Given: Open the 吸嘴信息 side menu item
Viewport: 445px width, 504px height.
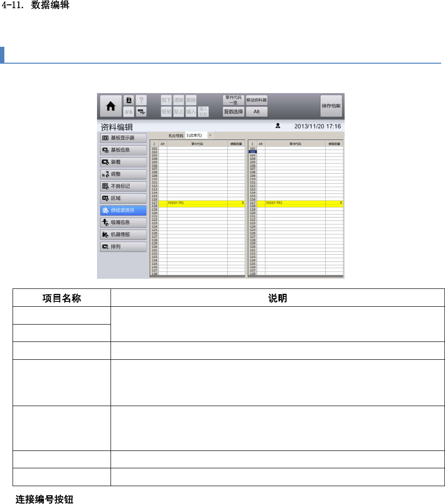Looking at the screenshot, I should 123,222.
